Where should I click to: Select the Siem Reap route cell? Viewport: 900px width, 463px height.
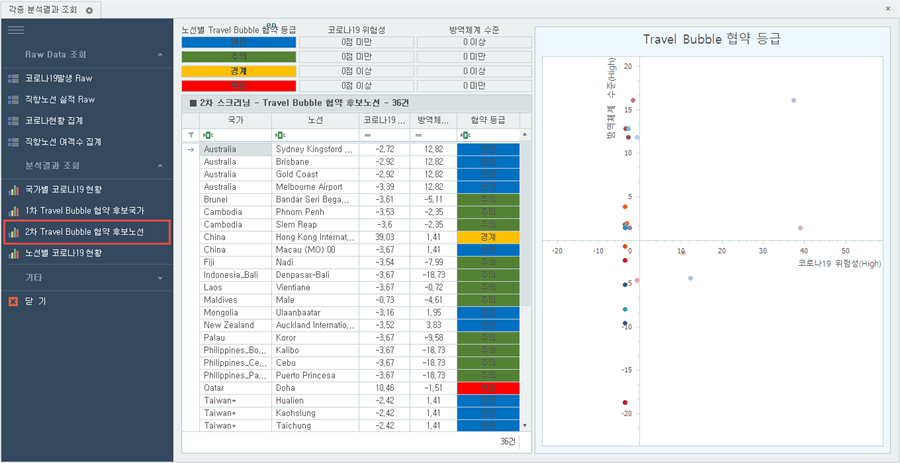(315, 224)
